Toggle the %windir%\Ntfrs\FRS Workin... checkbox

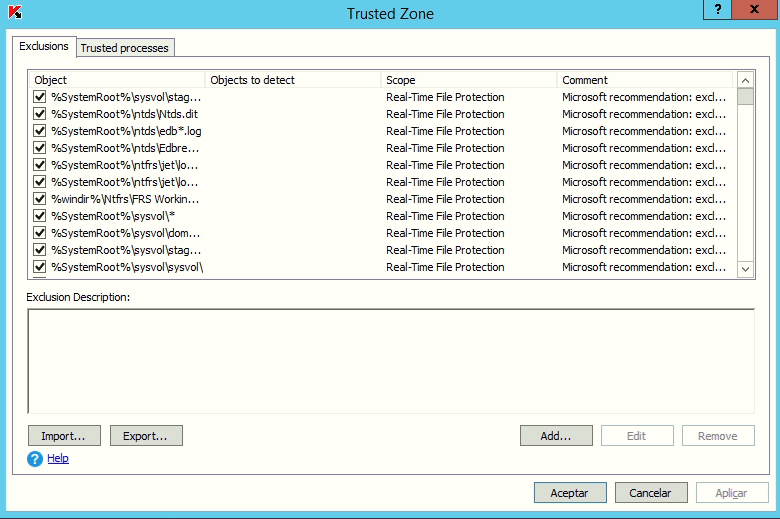[x=39, y=199]
